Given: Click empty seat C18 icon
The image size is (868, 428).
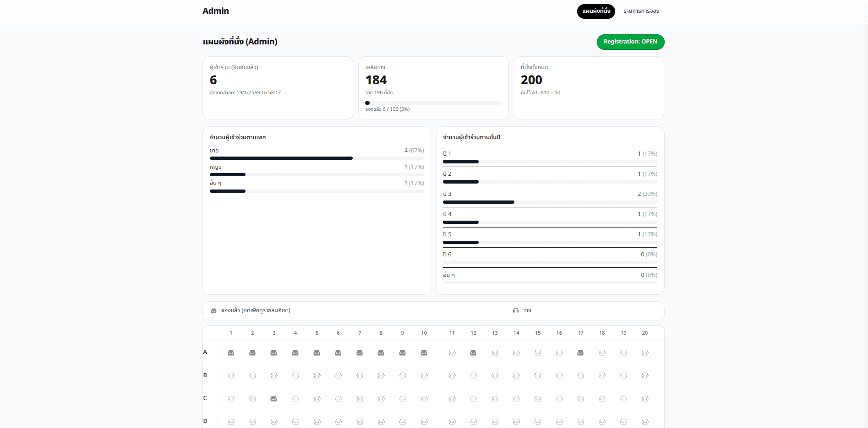Looking at the screenshot, I should [602, 399].
